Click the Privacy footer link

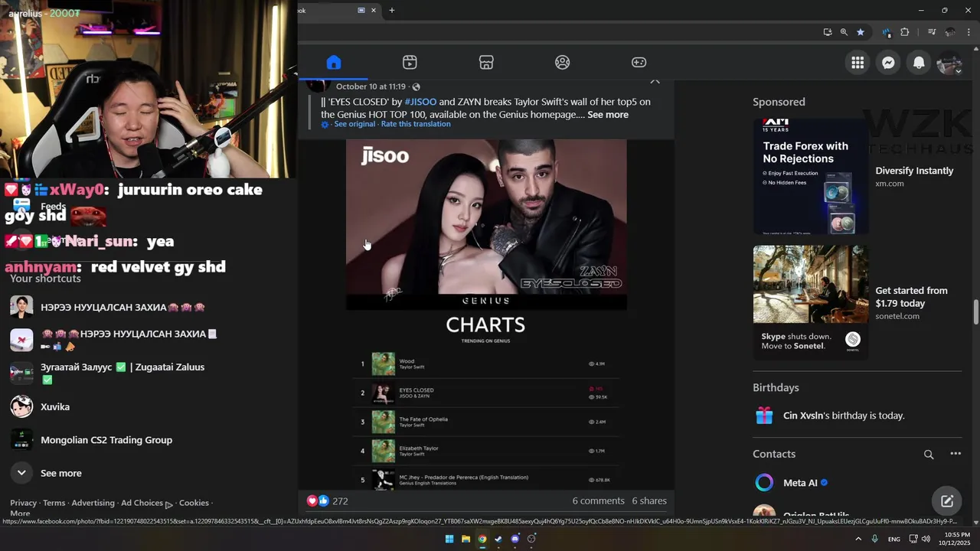point(23,503)
